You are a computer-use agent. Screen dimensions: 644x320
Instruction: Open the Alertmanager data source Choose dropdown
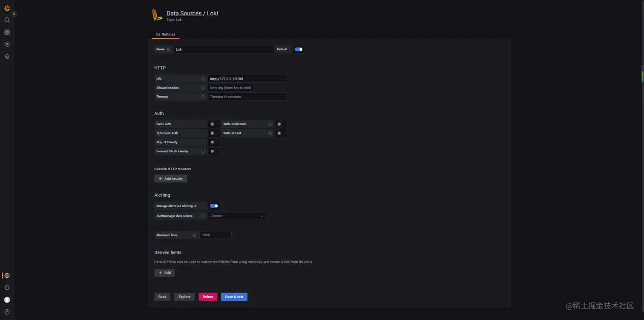237,216
